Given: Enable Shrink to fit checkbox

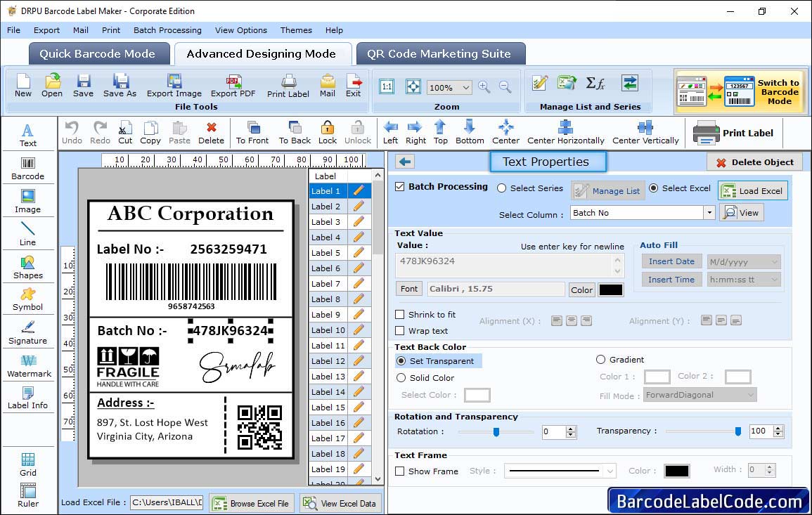Looking at the screenshot, I should click(400, 315).
